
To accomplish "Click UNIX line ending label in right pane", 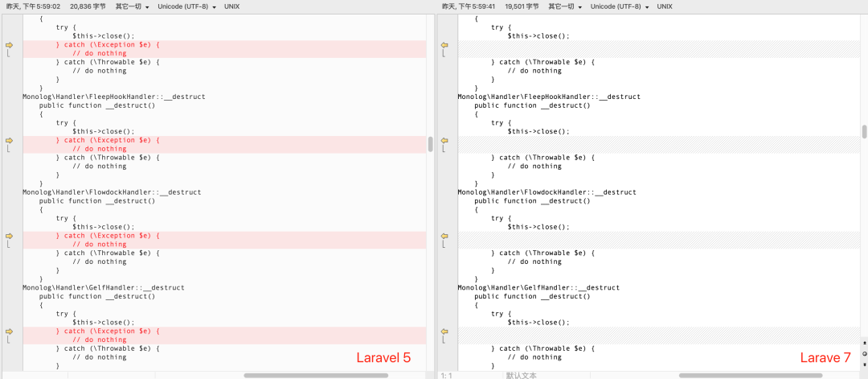I will pos(665,6).
